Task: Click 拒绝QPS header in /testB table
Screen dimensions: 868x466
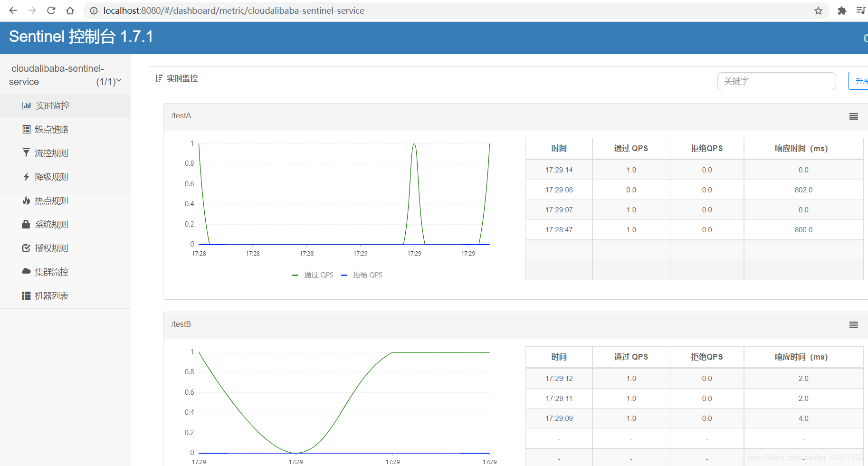Action: (707, 357)
